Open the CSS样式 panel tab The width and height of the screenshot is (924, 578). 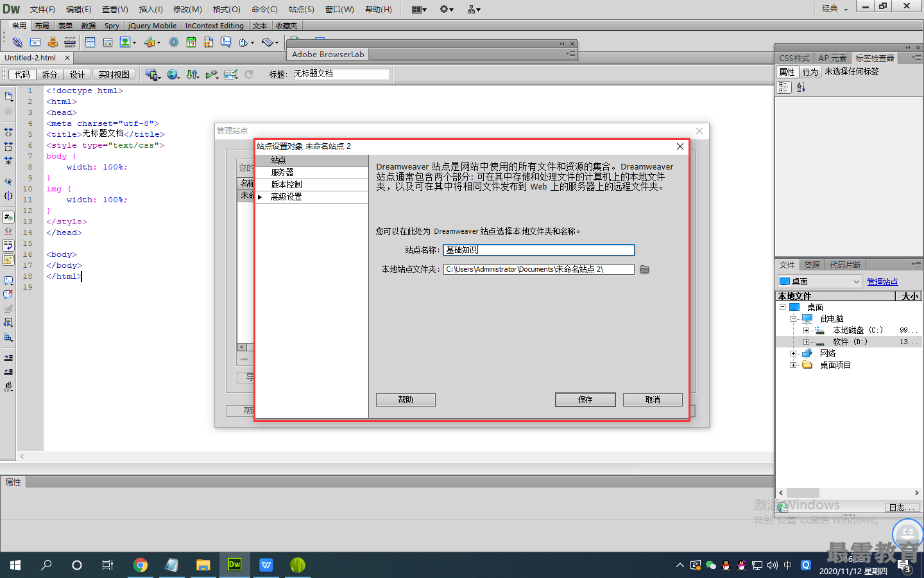tap(794, 58)
